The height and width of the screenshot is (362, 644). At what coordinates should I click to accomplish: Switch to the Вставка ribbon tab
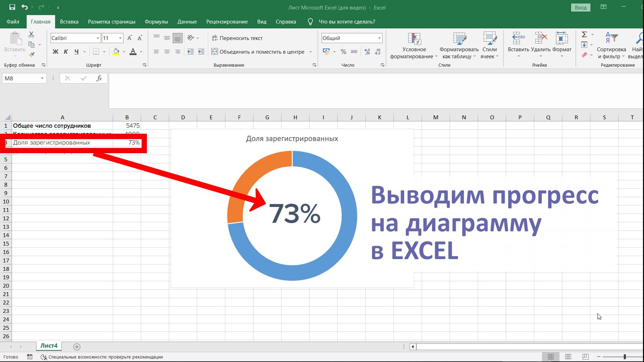(x=69, y=21)
